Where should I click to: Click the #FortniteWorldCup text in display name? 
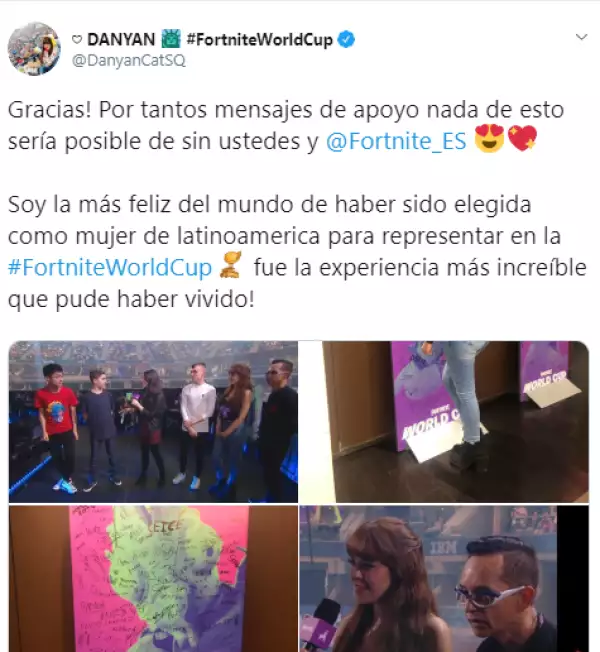[260, 40]
